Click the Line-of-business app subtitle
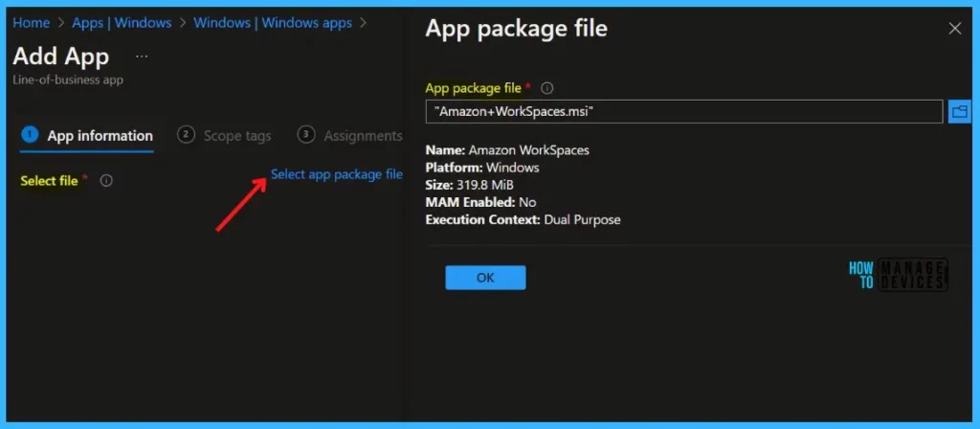980x429 pixels. (68, 80)
